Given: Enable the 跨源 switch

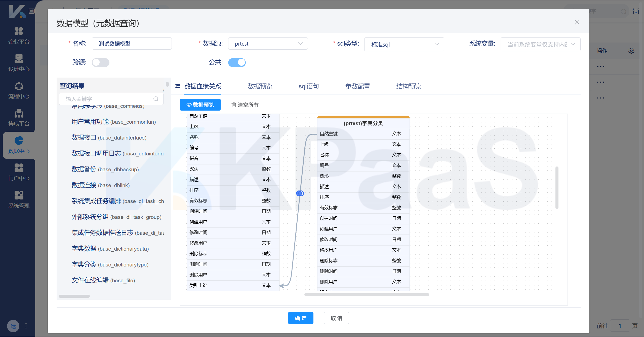Looking at the screenshot, I should click(x=100, y=62).
